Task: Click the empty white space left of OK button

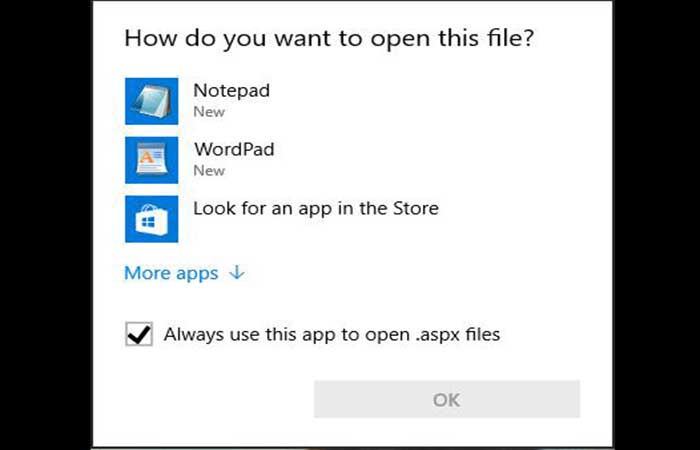Action: pos(210,399)
